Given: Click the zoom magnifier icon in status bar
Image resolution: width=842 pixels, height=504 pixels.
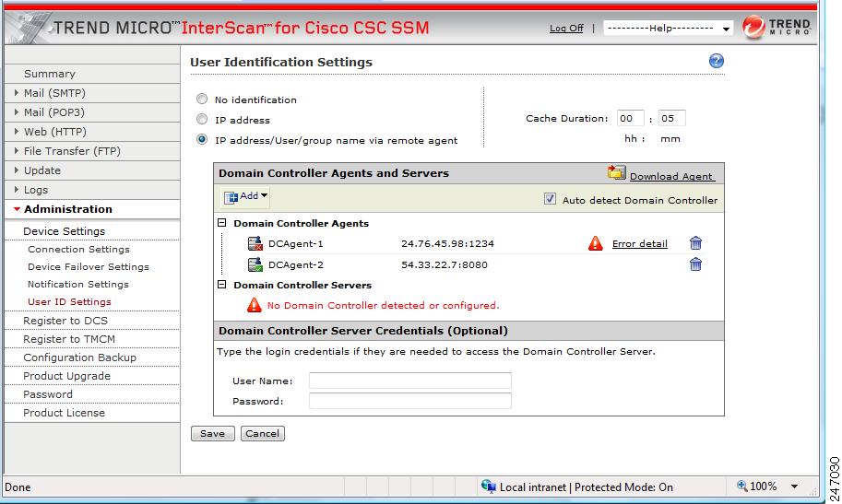Looking at the screenshot, I should coord(741,486).
